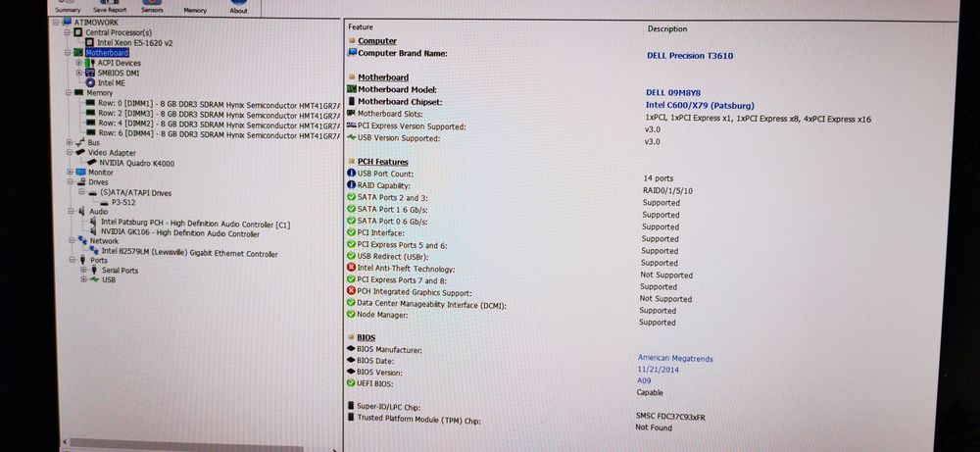Select the Row: 2 [DIMM3] memory entry

coord(219,115)
